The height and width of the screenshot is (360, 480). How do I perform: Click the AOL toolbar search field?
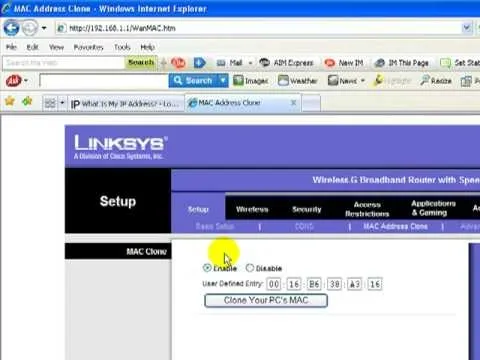tap(104, 81)
